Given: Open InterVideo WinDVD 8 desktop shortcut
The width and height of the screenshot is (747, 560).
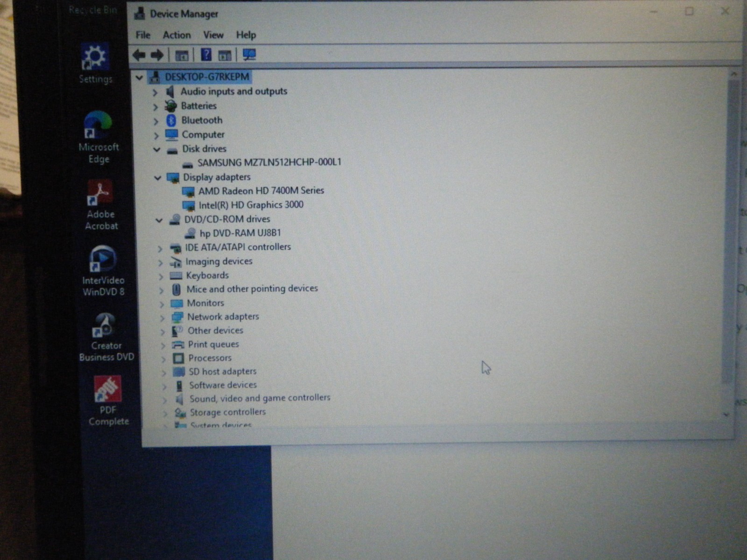Looking at the screenshot, I should click(x=103, y=271).
